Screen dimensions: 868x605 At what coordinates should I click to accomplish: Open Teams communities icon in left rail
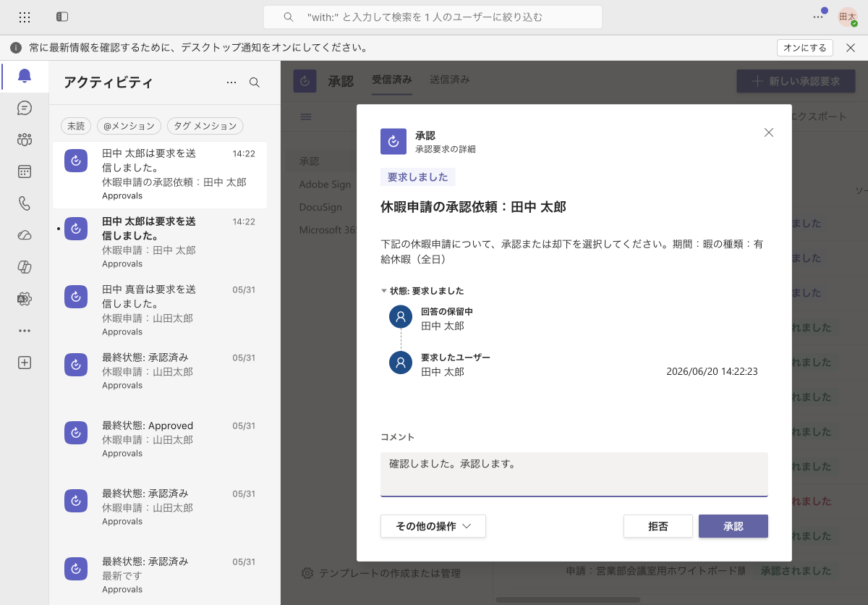(25, 140)
